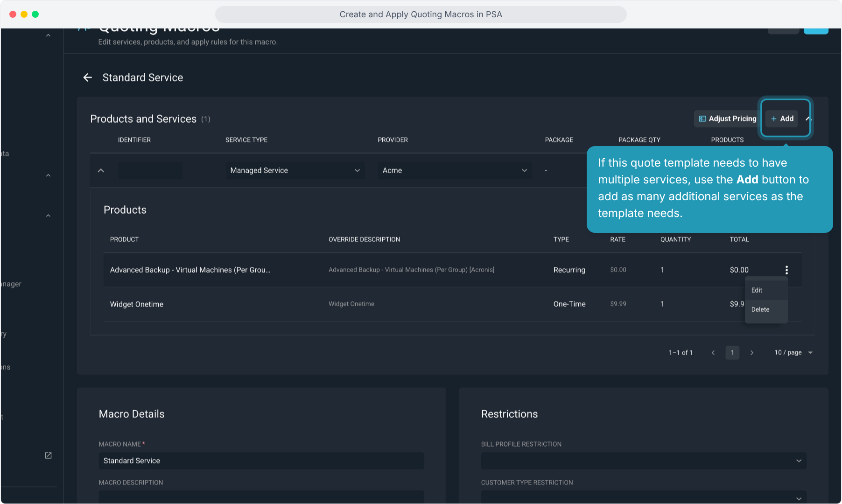Image resolution: width=842 pixels, height=504 pixels.
Task: Click the $0.00 total for Advanced Backup
Action: pos(739,270)
